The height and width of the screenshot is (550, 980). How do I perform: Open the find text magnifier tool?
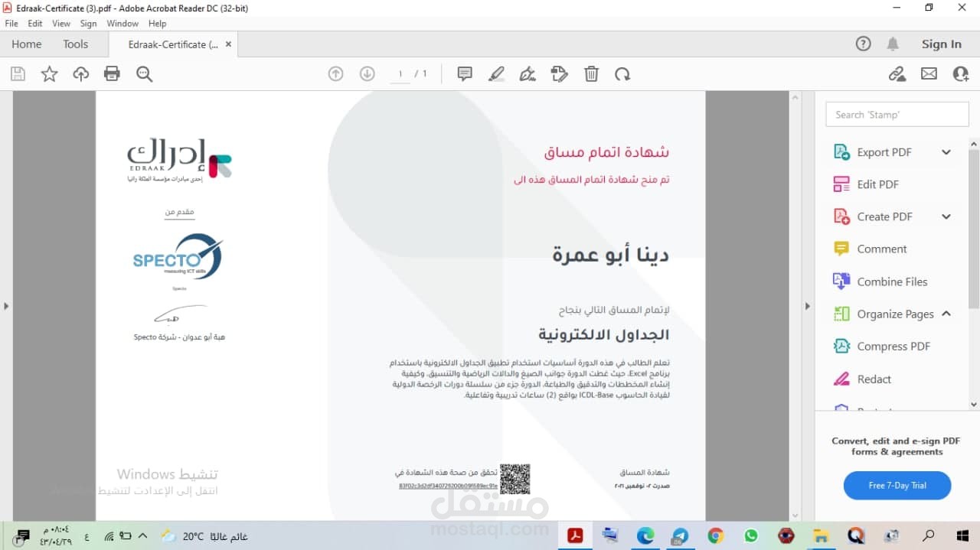point(144,74)
